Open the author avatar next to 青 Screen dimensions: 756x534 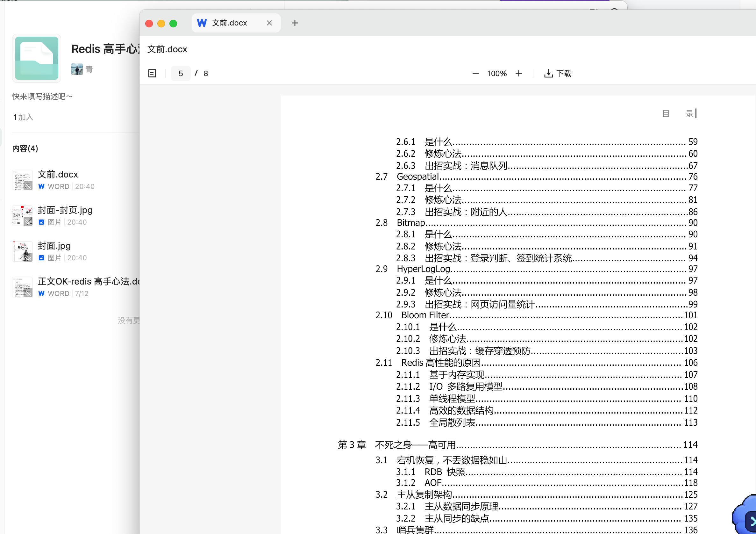tap(77, 69)
